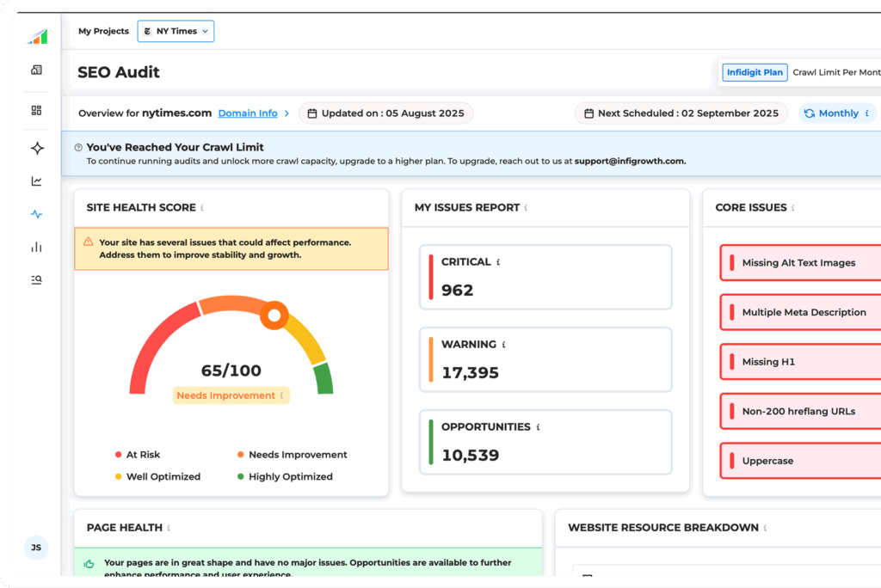Click the Infidigit Plan badge
Screen dimensions: 881x588
click(755, 72)
